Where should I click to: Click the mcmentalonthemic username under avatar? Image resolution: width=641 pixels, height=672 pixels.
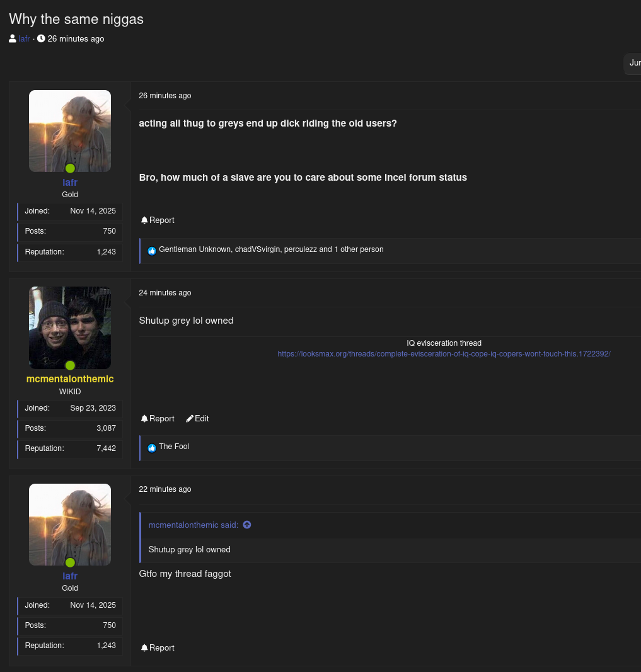[x=70, y=379]
